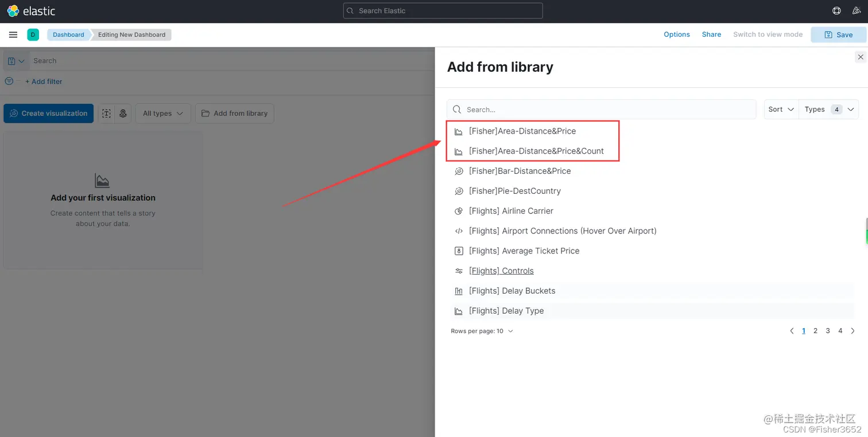The image size is (868, 437).
Task: Click the Add filter link
Action: click(x=44, y=81)
